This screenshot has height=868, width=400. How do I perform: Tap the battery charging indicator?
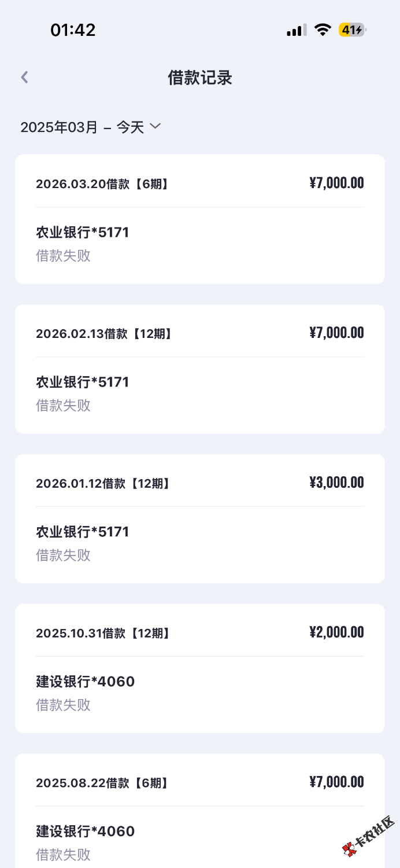coord(352,30)
